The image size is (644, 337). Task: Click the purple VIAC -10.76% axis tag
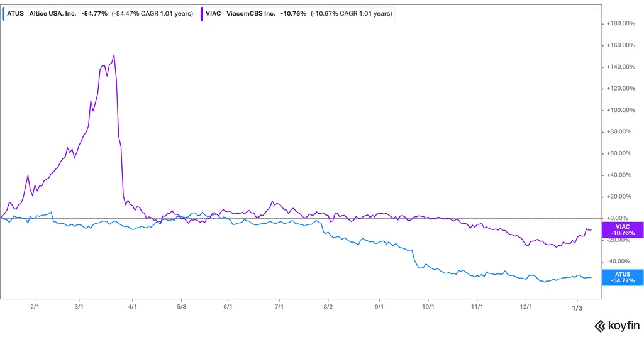coord(622,229)
